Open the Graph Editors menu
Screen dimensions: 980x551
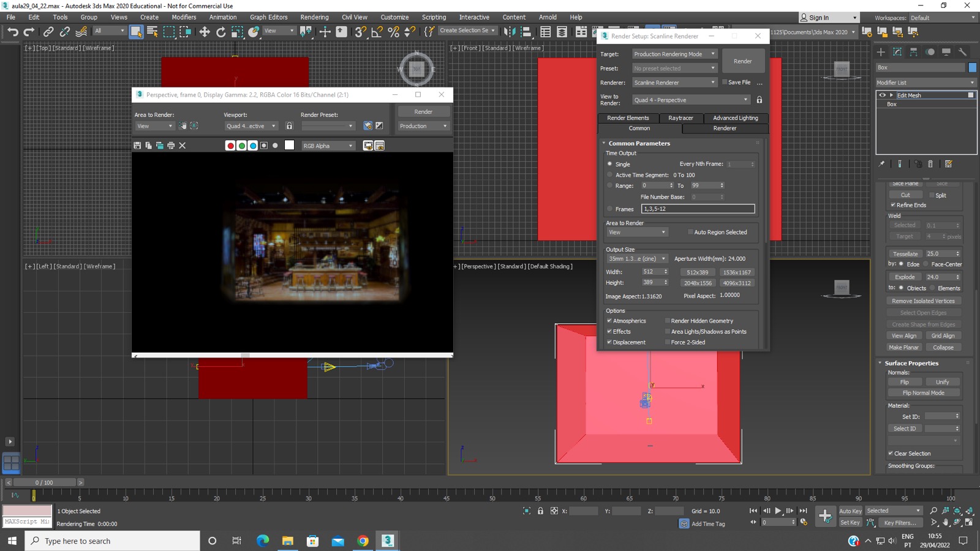click(268, 17)
